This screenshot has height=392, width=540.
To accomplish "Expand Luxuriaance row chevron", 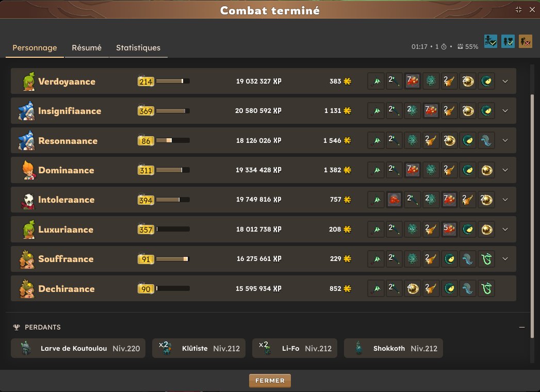I will click(x=505, y=230).
